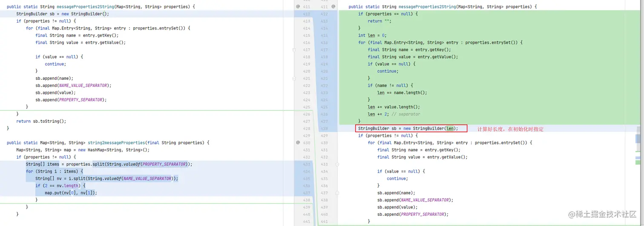This screenshot has width=644, height=226.
Task: Click the @ gutter icon at line 430
Action: (x=298, y=142)
